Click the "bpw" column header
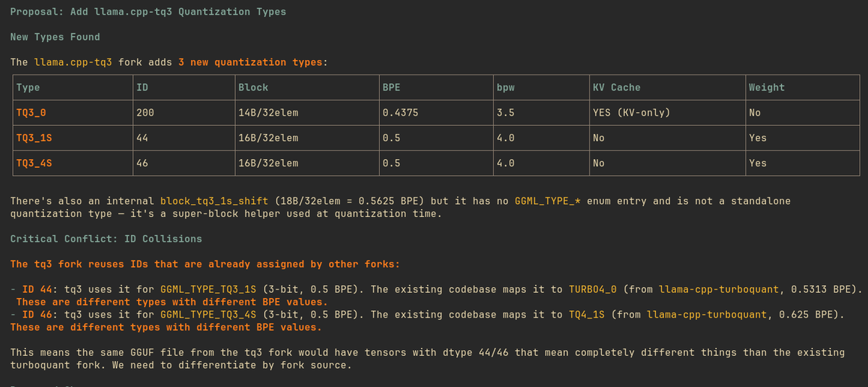Viewport: 868px width, 387px height. pyautogui.click(x=506, y=88)
